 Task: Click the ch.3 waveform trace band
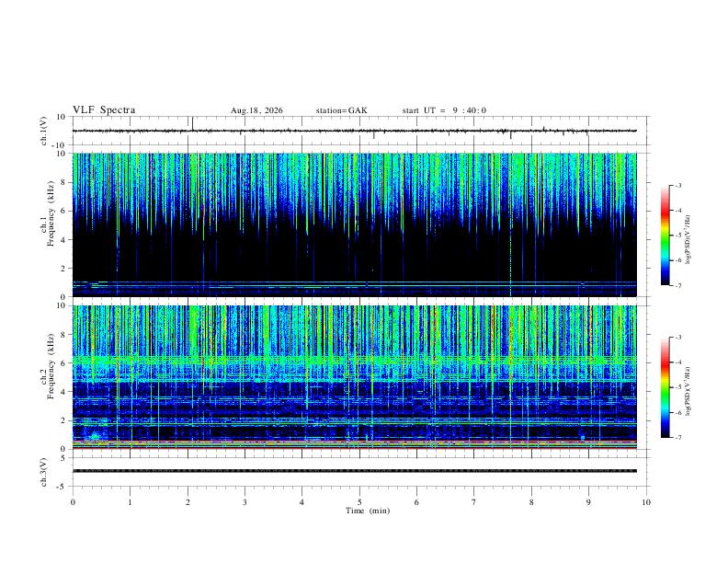(x=354, y=471)
